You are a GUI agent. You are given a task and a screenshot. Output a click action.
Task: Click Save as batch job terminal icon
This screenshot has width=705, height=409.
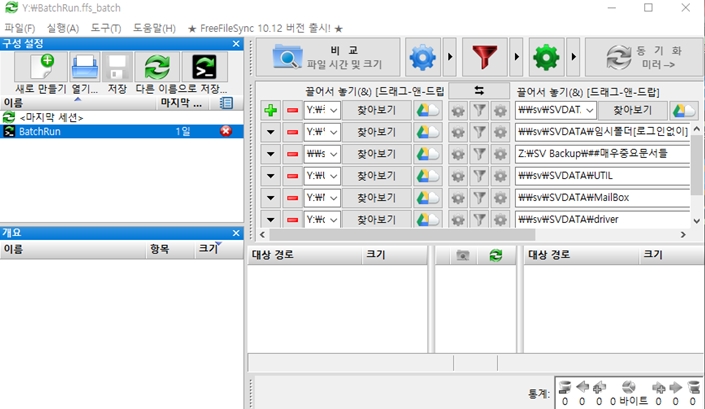204,67
